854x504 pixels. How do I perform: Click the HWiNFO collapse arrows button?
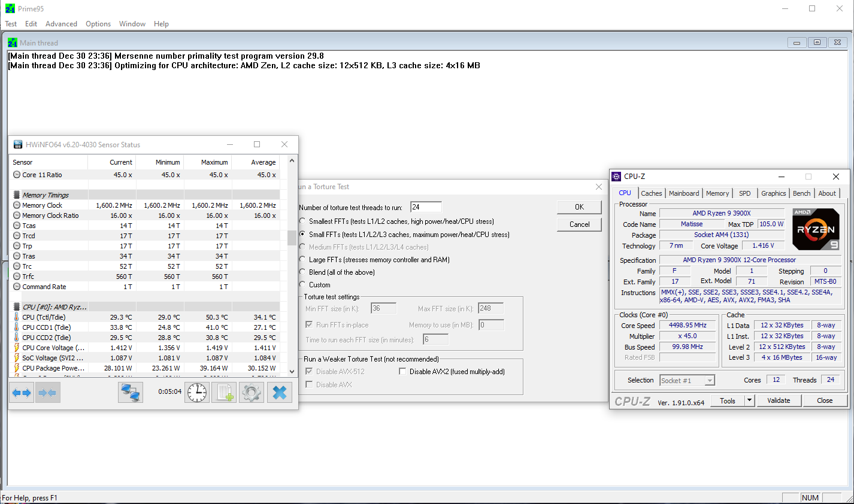tap(47, 393)
